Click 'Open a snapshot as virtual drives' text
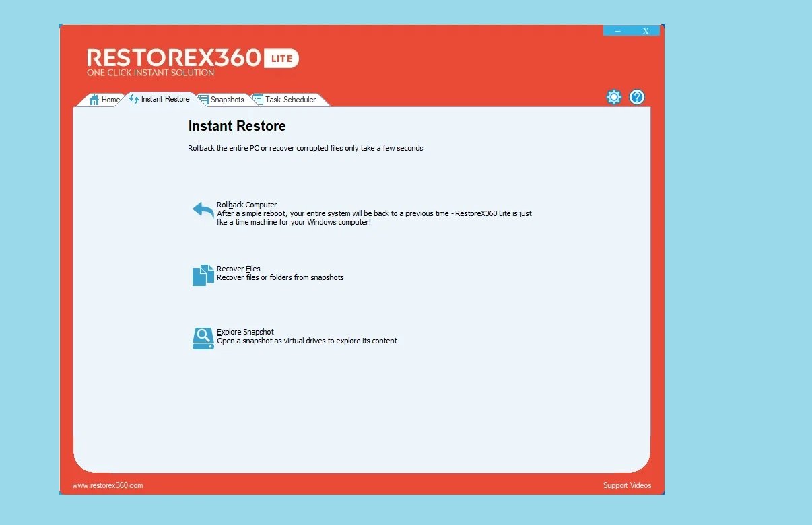 307,341
